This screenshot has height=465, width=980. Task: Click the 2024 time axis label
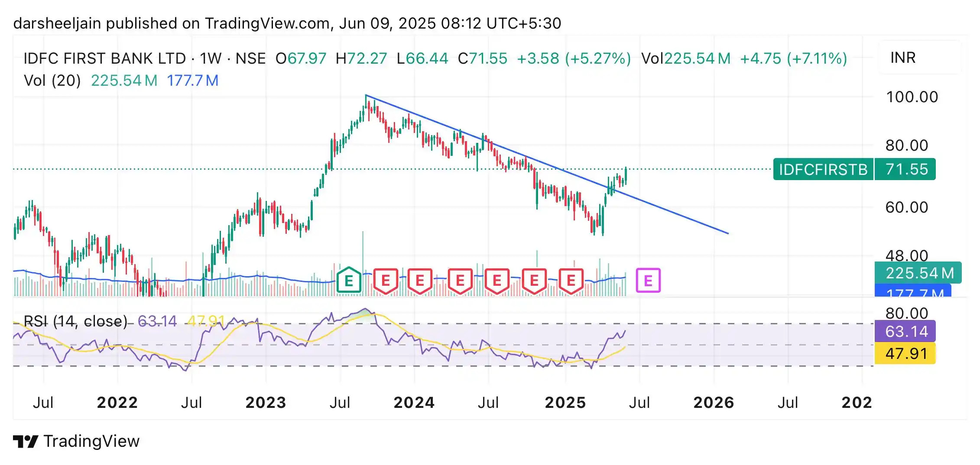(414, 403)
